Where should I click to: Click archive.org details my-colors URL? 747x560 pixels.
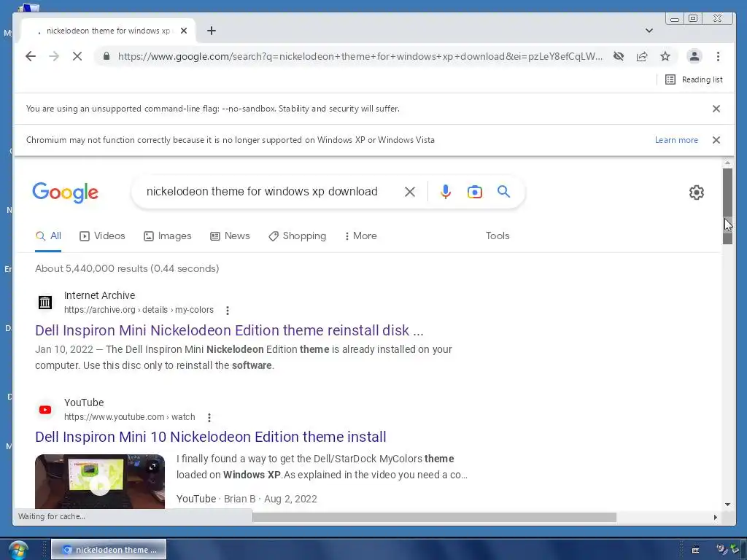[139, 309]
